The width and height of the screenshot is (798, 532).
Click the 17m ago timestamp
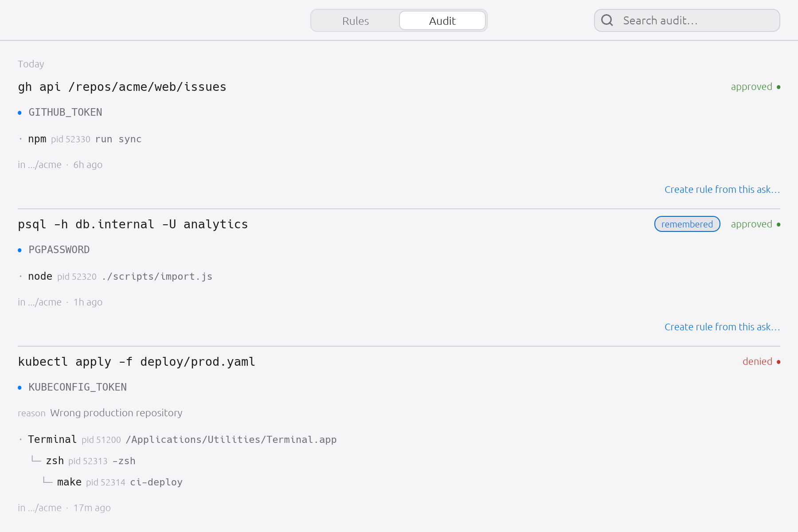[x=92, y=508]
